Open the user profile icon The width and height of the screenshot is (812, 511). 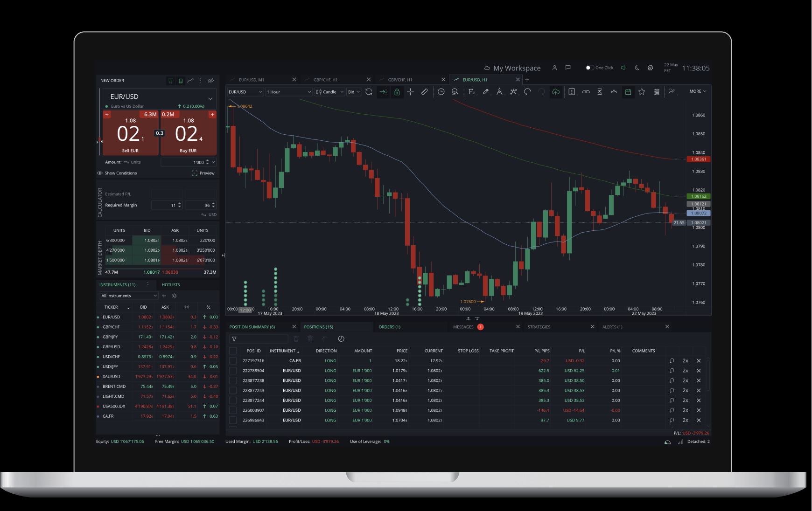pos(554,68)
